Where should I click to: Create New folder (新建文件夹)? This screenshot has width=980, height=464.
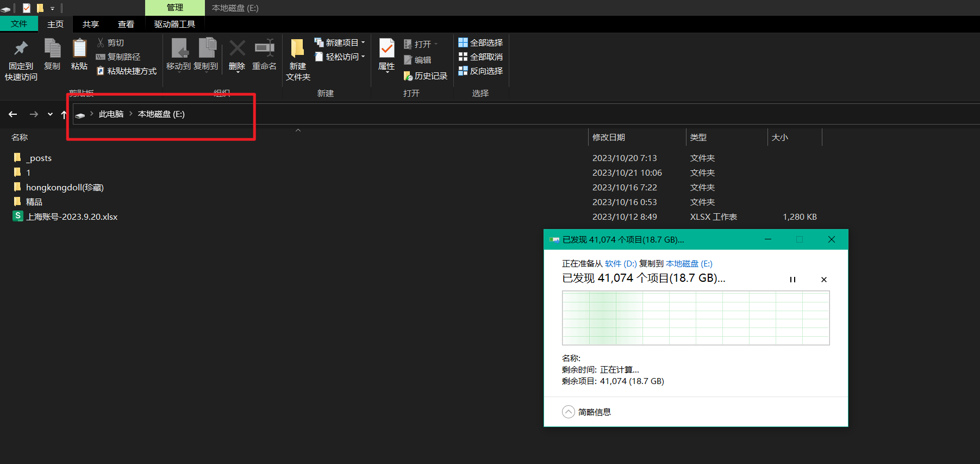point(298,60)
